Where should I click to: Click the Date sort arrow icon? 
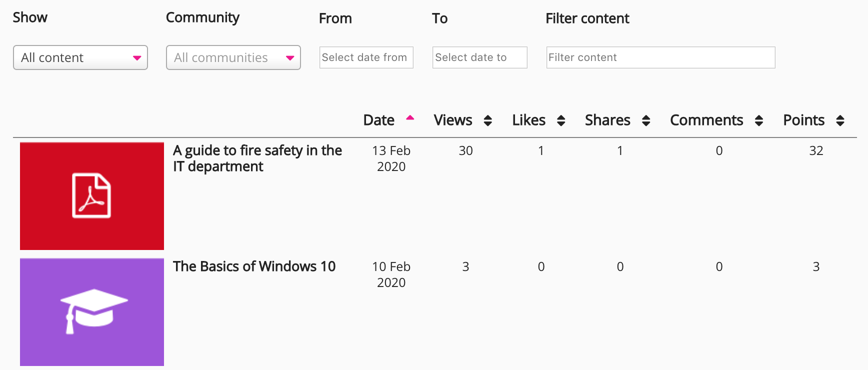(x=410, y=118)
